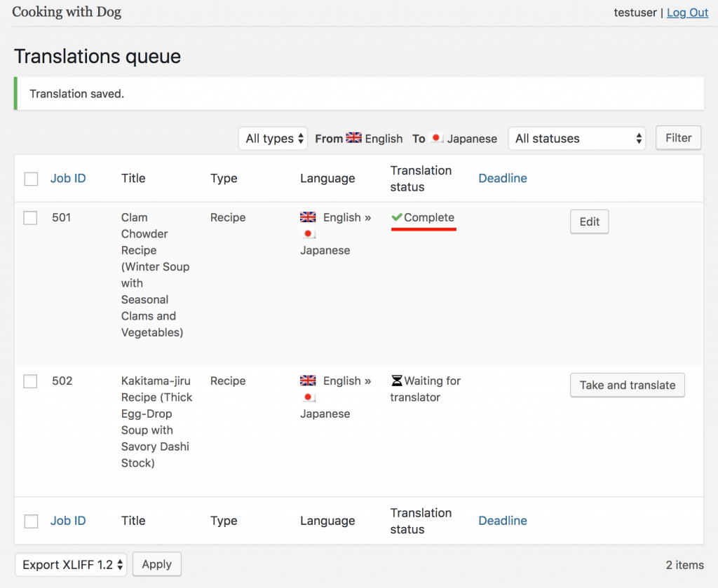Click the Translation status header at the top
718x588 pixels.
pyautogui.click(x=421, y=179)
